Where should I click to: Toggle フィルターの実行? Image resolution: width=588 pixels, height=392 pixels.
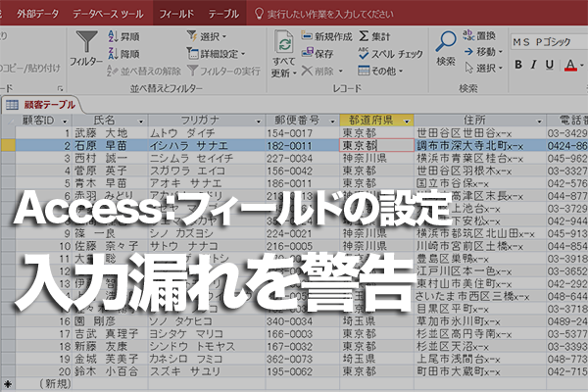coord(223,71)
